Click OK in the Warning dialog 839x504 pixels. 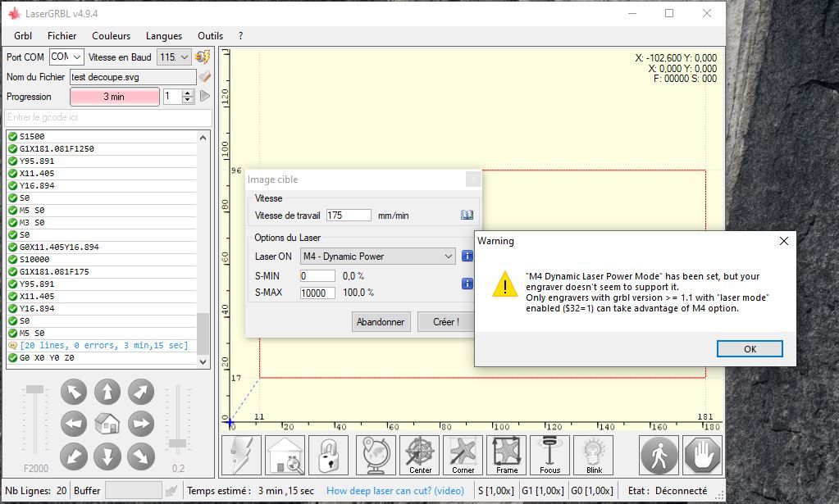tap(750, 349)
